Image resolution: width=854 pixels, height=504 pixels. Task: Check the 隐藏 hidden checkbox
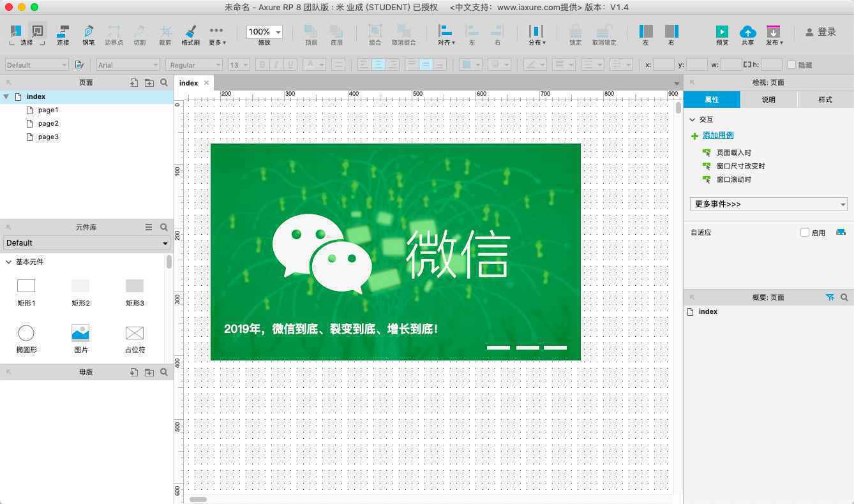pos(791,64)
